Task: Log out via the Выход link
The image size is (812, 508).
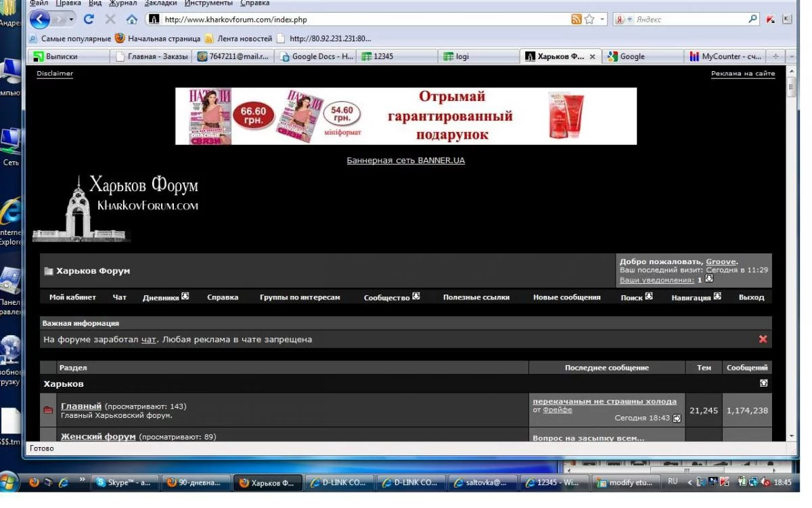Action: click(x=752, y=297)
